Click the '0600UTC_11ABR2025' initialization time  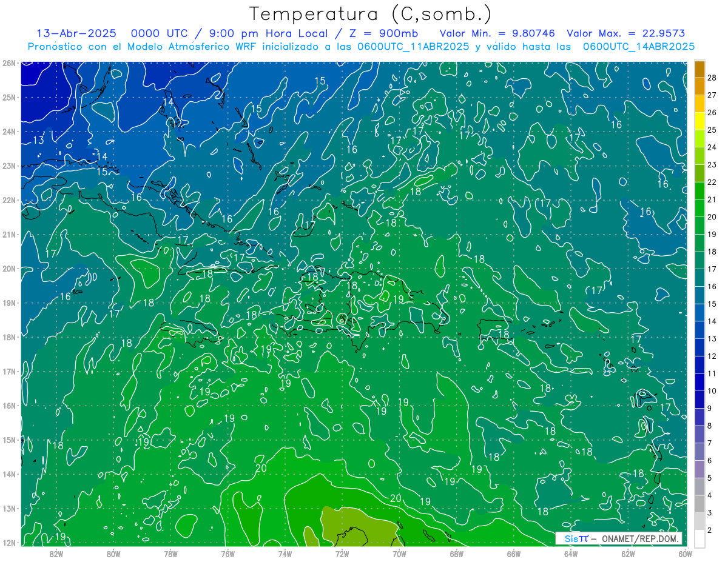[413, 46]
